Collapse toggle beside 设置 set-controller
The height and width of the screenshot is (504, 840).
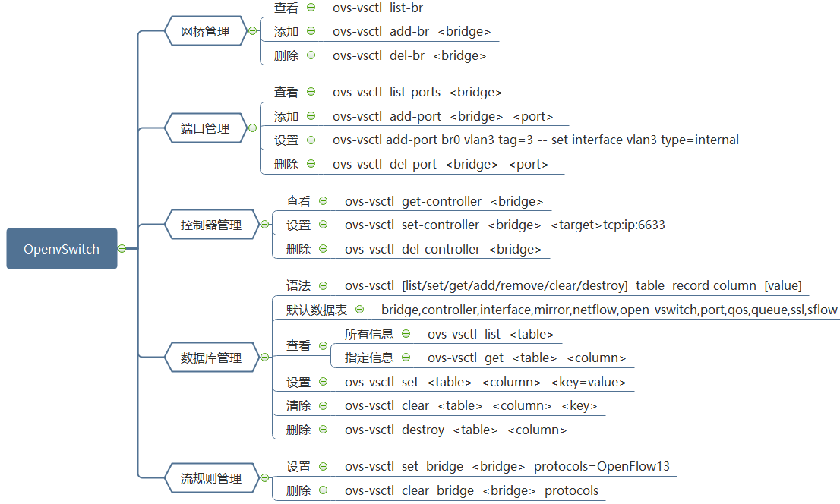pyautogui.click(x=324, y=225)
